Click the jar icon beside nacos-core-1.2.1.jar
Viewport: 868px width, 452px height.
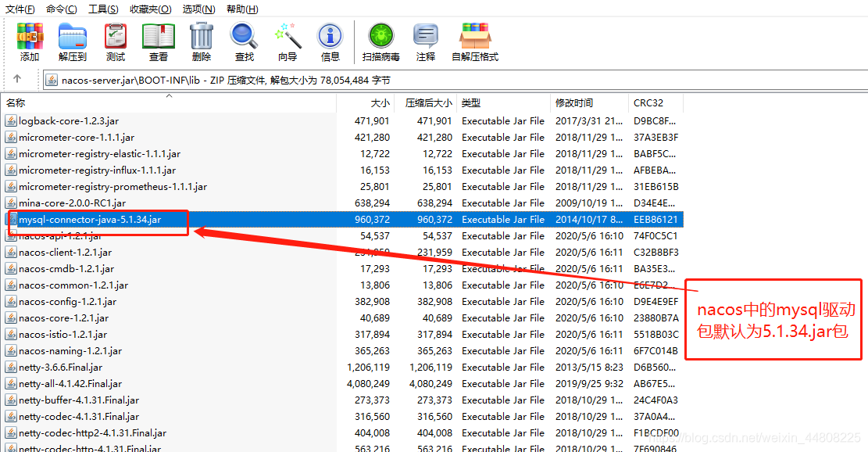(x=10, y=318)
